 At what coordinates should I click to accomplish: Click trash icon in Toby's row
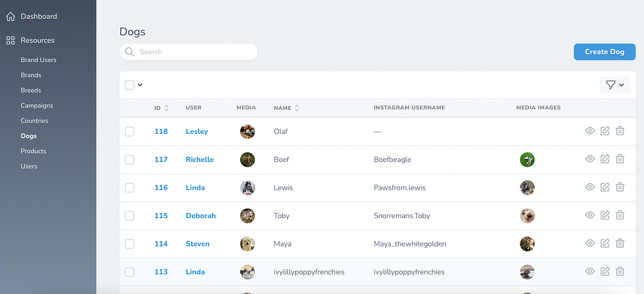[x=620, y=216]
